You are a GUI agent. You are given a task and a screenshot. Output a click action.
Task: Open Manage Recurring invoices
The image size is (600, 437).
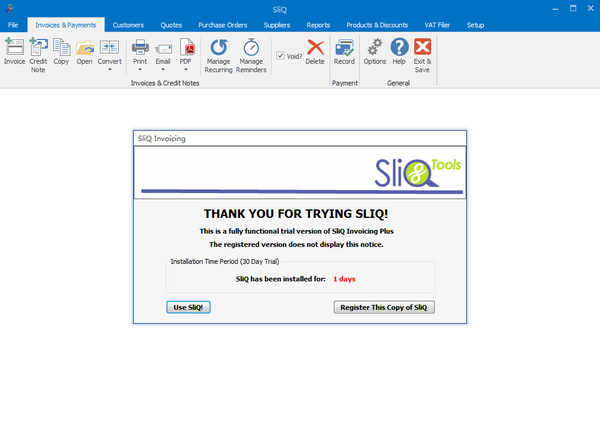[x=218, y=55]
